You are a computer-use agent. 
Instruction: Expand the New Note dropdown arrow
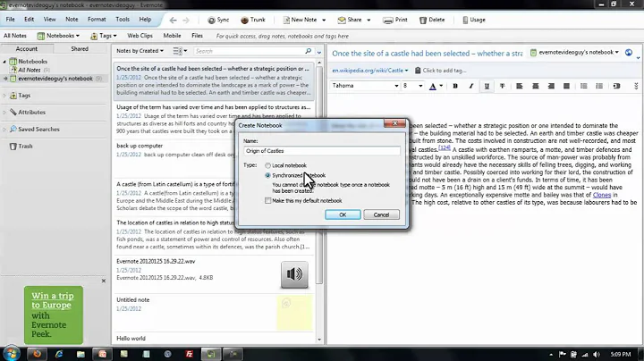324,20
